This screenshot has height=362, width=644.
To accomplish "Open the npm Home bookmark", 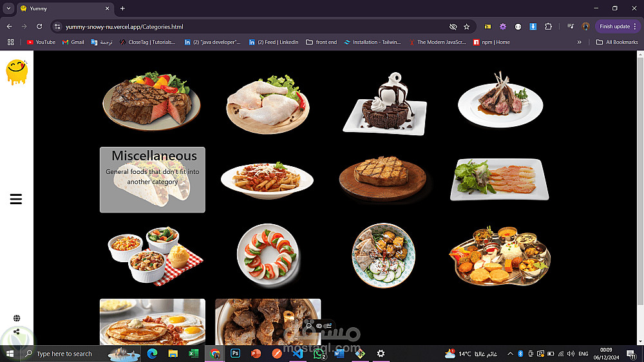I will tap(491, 42).
